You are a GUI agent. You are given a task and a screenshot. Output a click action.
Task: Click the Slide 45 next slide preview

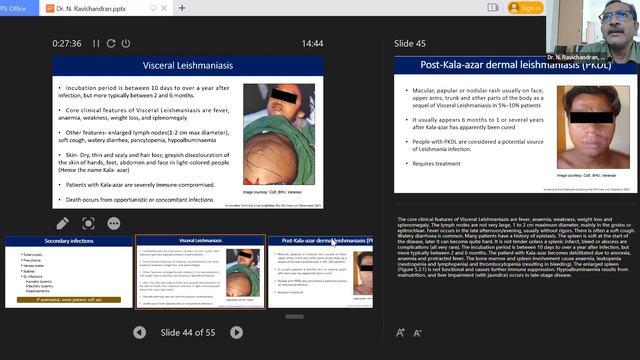[516, 124]
